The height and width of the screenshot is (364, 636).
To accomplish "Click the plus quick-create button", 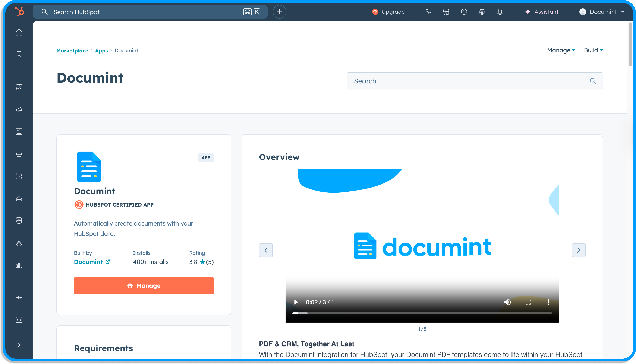I will (x=279, y=12).
